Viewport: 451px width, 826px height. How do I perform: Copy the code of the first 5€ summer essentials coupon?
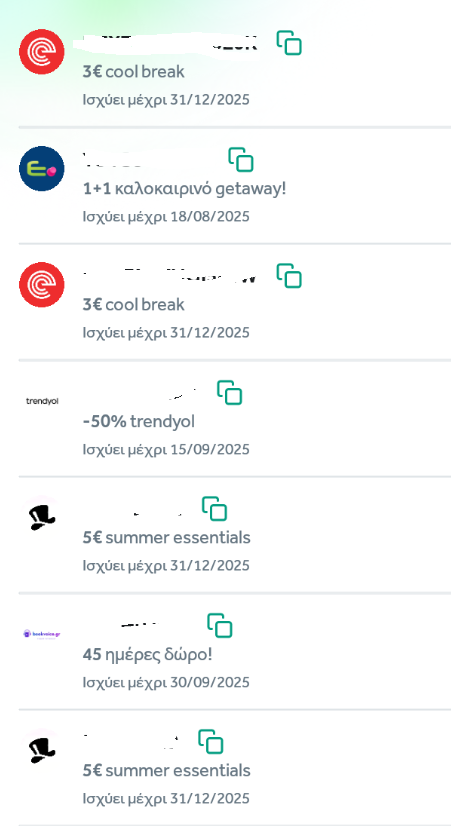214,509
